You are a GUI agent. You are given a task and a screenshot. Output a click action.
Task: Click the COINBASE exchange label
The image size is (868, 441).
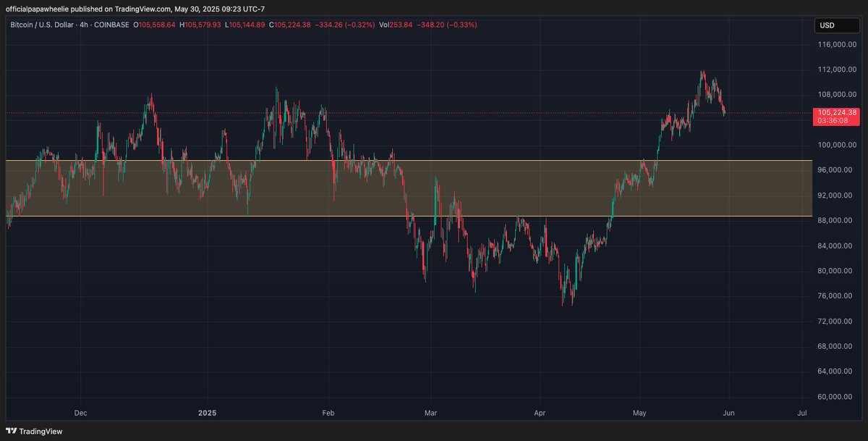click(x=111, y=25)
